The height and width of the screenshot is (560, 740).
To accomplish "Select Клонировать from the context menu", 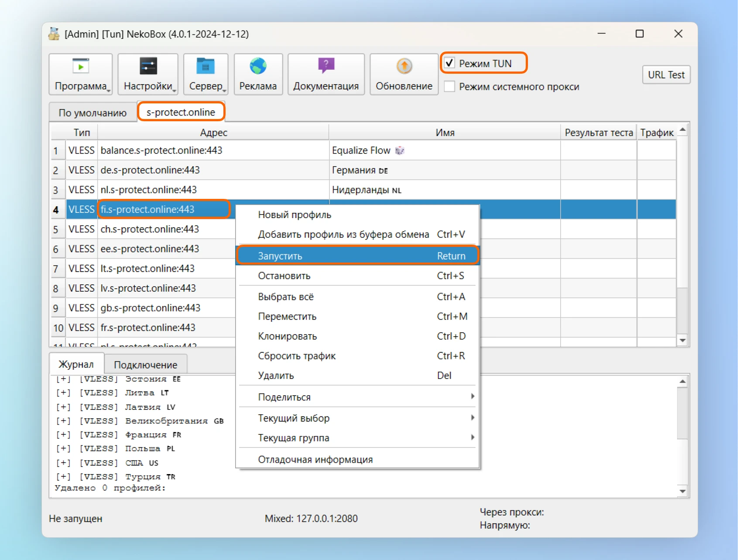I will click(x=288, y=336).
